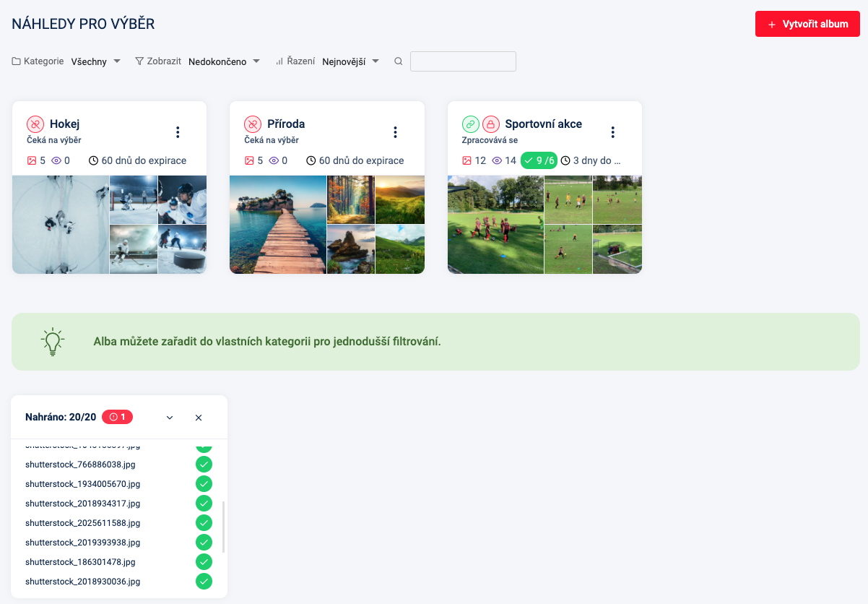Close the upload panel
The image size is (868, 604).
coord(199,418)
